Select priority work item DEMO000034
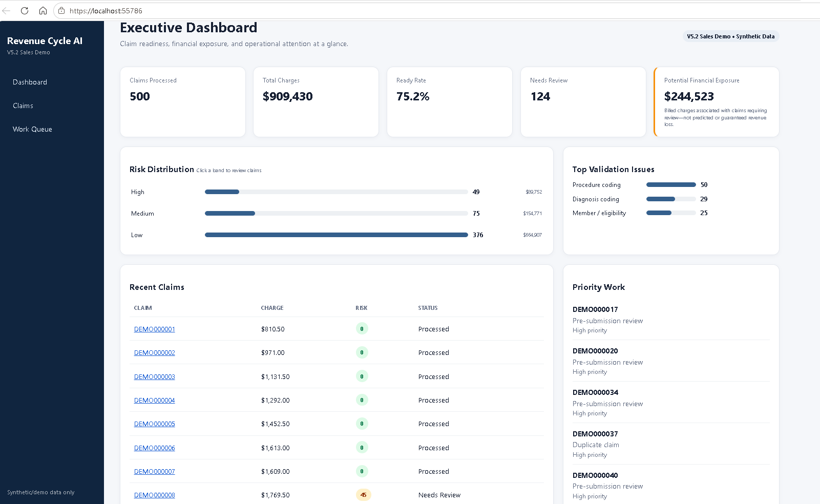Viewport: 820px width, 504px height. coord(671,403)
